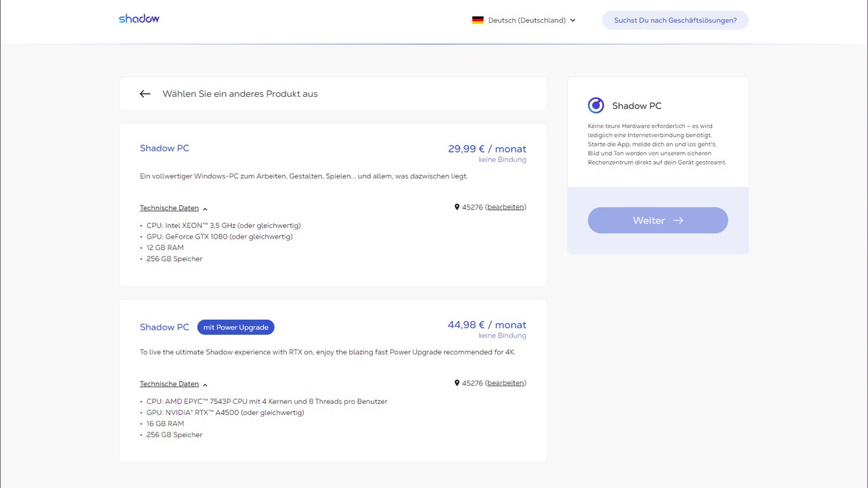Click 'CPU: AMD EPYC™ 7543P' line
Image resolution: width=868 pixels, height=488 pixels.
tap(267, 402)
